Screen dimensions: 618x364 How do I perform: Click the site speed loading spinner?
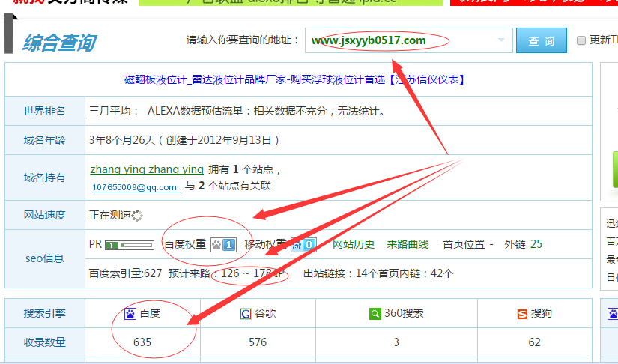pyautogui.click(x=137, y=215)
